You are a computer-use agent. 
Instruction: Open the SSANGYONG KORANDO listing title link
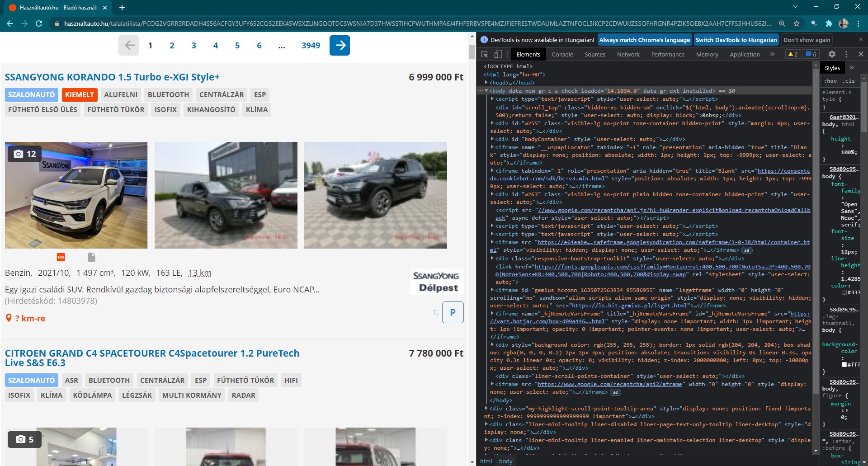tap(112, 77)
